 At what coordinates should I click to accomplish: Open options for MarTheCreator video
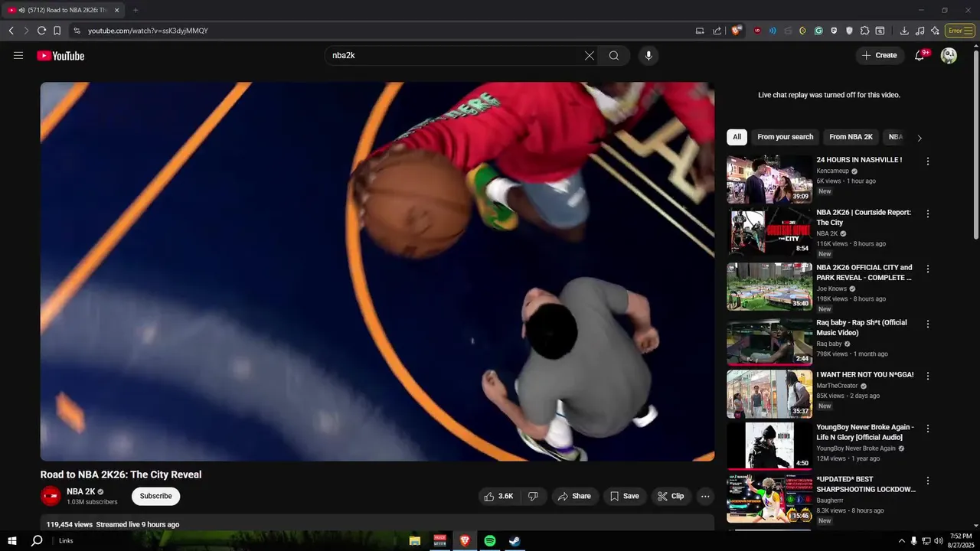(x=928, y=376)
